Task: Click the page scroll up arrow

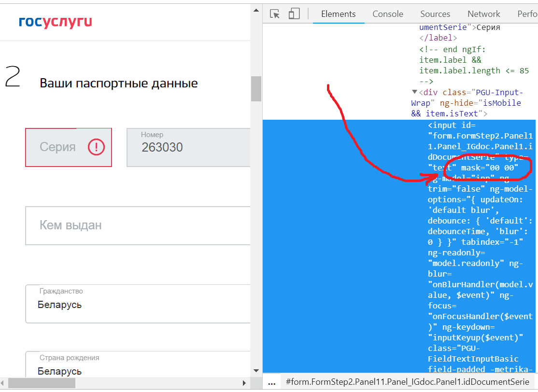Action: [x=256, y=10]
